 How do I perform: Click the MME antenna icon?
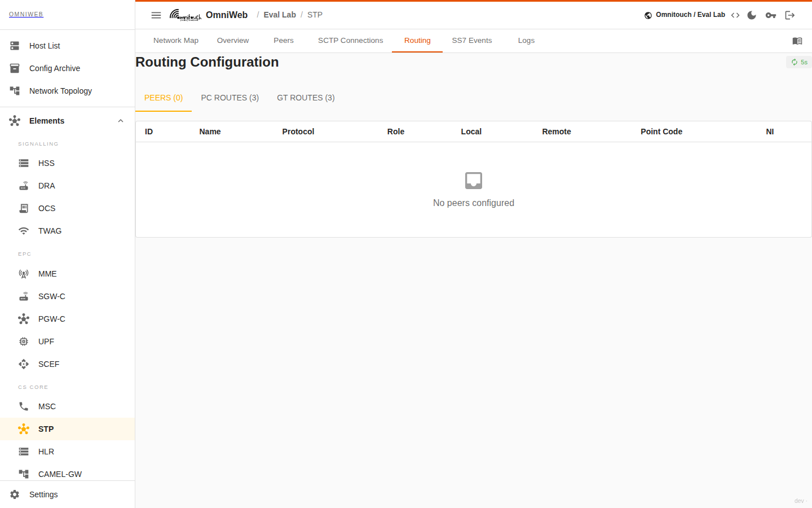tap(24, 274)
